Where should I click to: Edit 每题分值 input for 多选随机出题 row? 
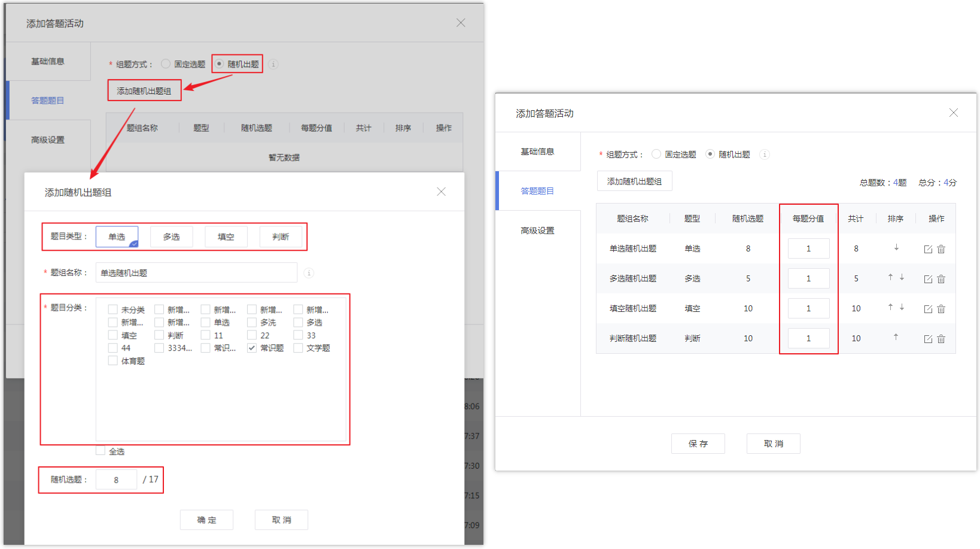point(808,278)
